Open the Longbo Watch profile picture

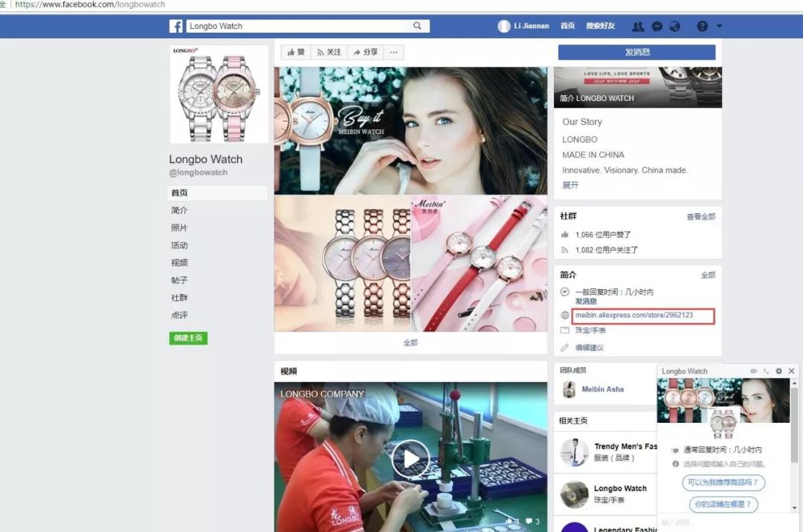click(219, 94)
